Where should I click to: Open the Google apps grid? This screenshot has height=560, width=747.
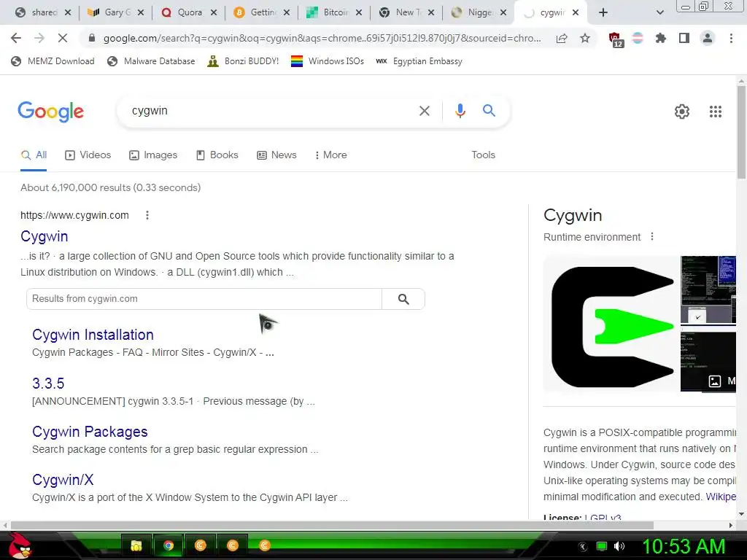pyautogui.click(x=715, y=112)
